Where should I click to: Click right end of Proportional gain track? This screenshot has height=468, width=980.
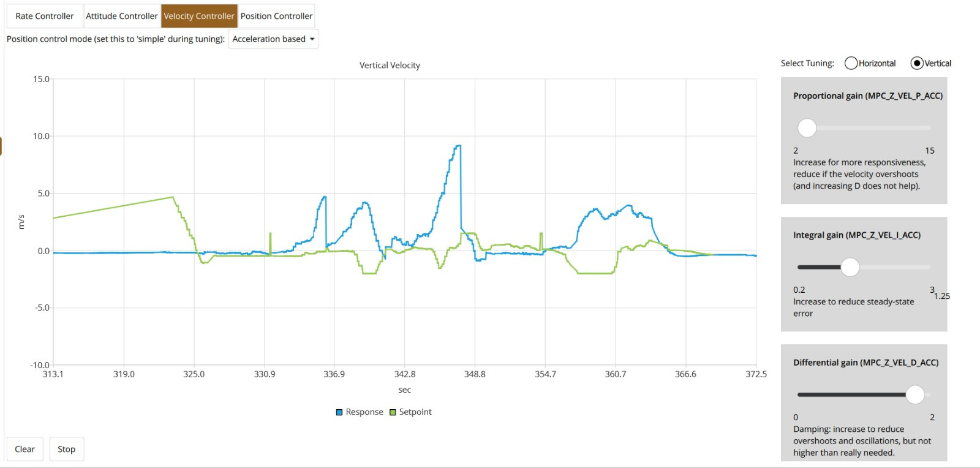coord(928,128)
